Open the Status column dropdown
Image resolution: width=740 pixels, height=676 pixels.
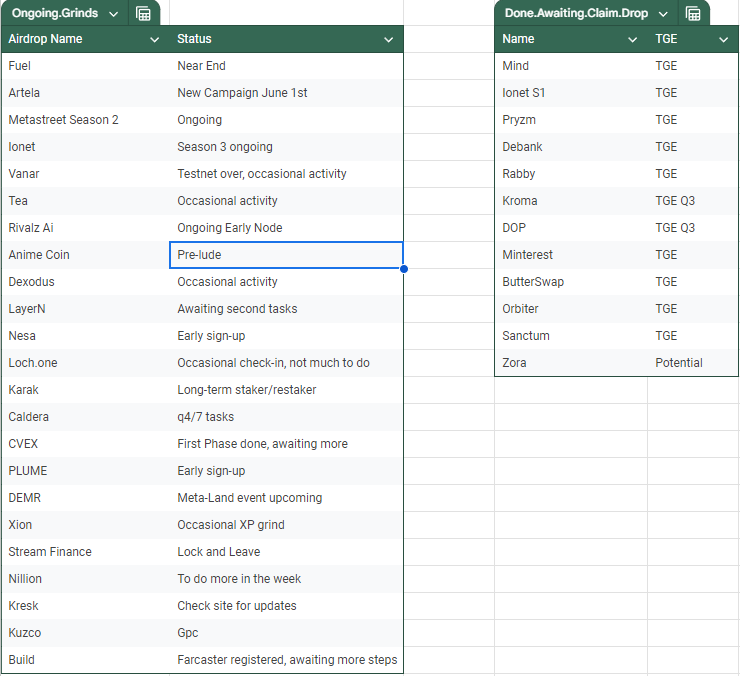388,40
